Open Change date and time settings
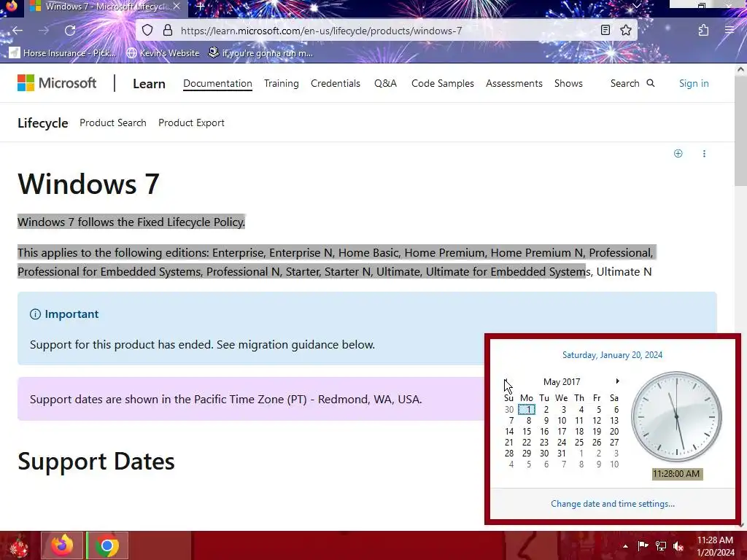Screen dimensions: 747x560 click(x=613, y=504)
